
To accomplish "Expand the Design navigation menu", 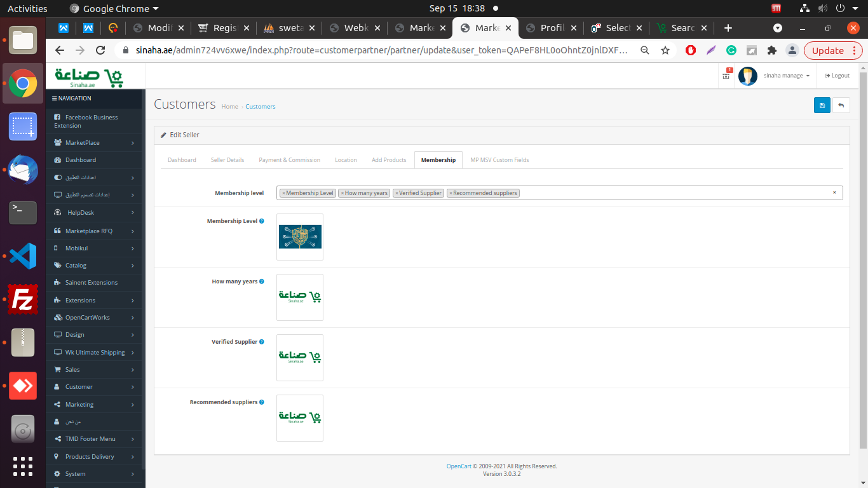I will 93,335.
